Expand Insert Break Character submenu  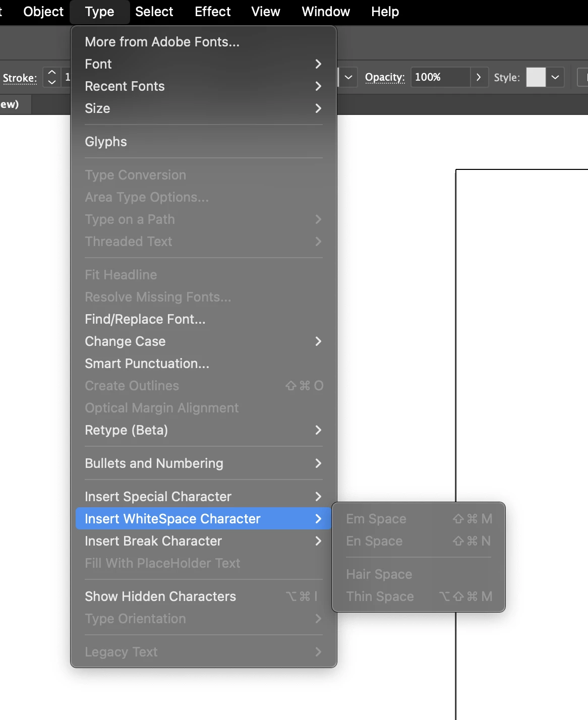203,541
